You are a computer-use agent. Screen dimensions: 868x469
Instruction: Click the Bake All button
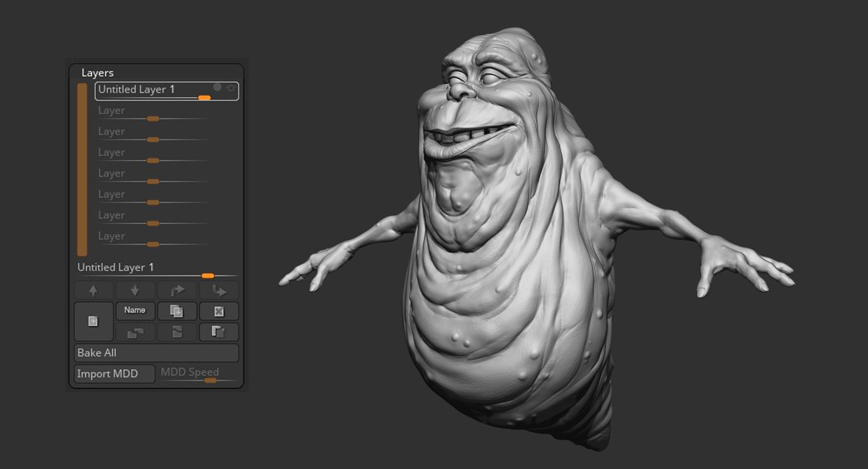[157, 353]
